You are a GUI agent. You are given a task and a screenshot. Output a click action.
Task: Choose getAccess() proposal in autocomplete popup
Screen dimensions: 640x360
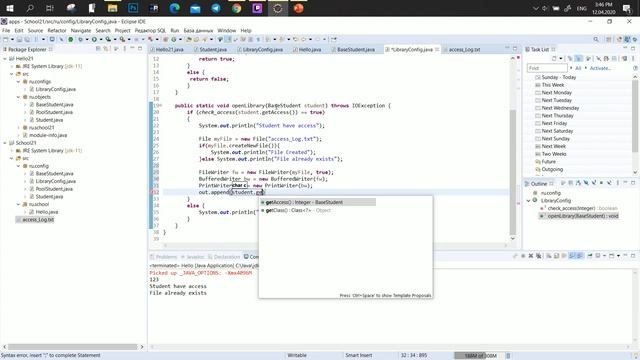pyautogui.click(x=318, y=202)
